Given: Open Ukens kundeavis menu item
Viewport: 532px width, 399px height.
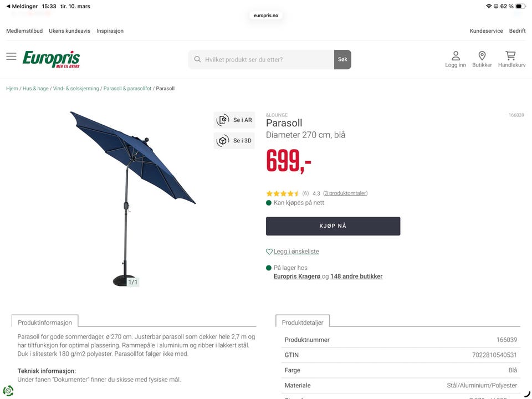Looking at the screenshot, I should (x=69, y=31).
